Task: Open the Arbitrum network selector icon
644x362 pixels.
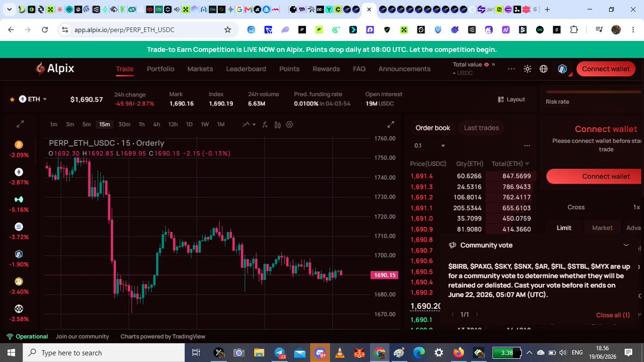Action: coord(562,69)
